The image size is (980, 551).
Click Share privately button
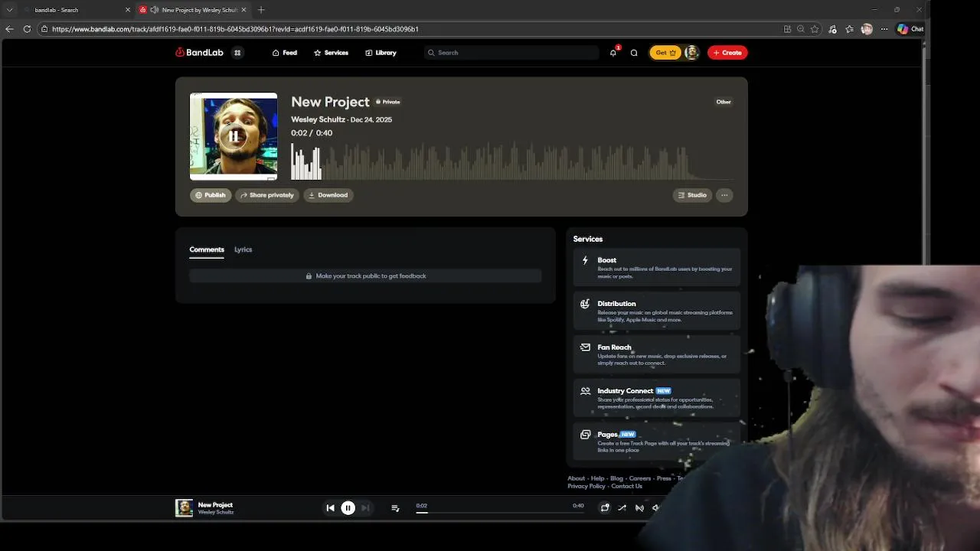pyautogui.click(x=267, y=195)
